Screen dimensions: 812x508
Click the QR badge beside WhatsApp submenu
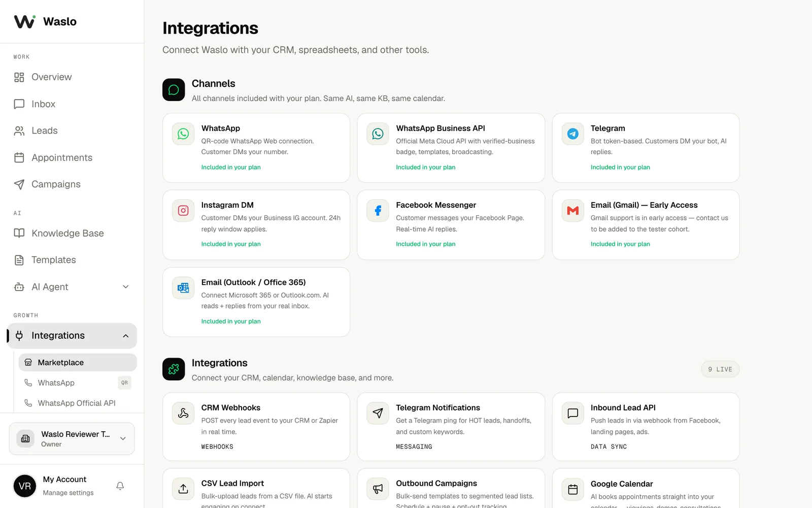point(125,383)
